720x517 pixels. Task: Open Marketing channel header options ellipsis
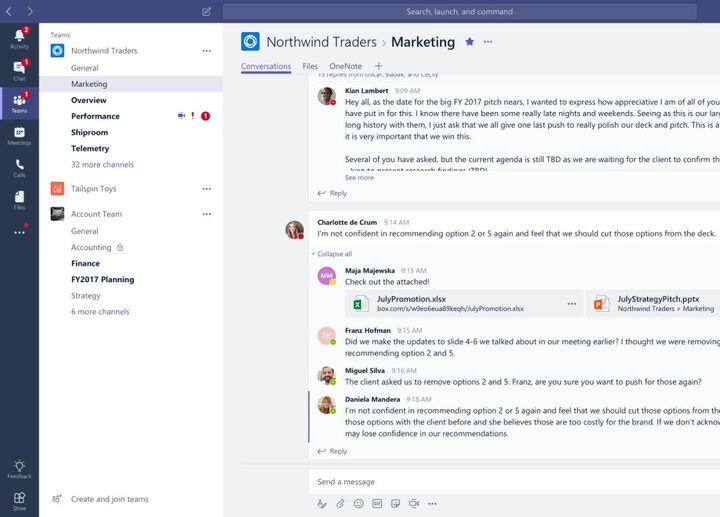(x=488, y=42)
